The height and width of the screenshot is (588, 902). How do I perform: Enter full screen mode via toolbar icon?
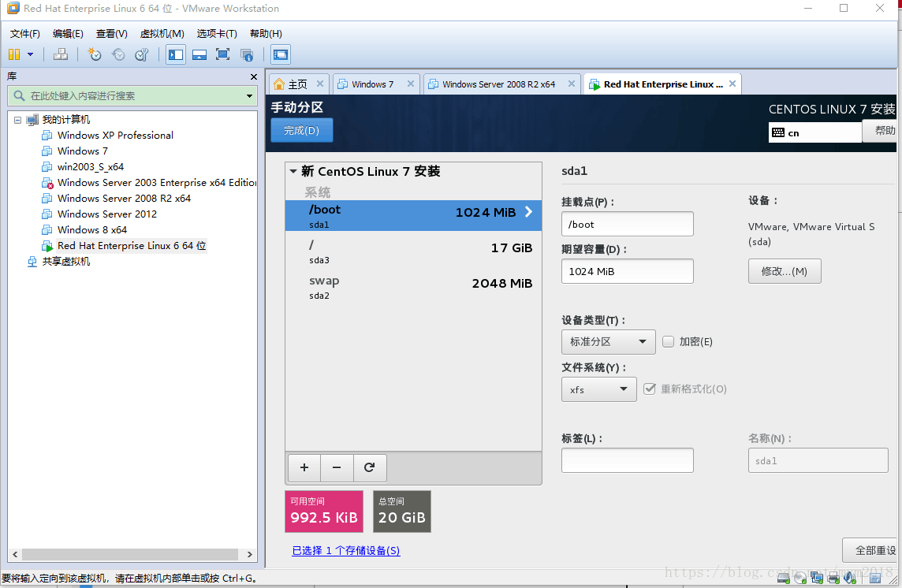pos(222,54)
